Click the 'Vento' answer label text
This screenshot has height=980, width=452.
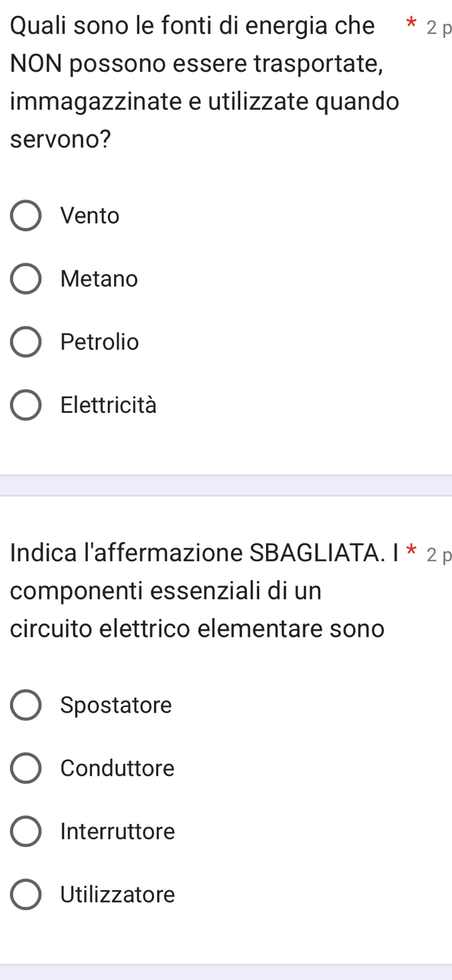point(90,216)
